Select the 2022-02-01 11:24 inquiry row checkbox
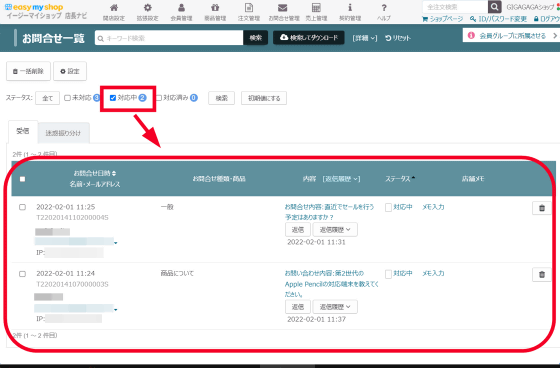Screen dimensions: 560x368 coord(22,274)
